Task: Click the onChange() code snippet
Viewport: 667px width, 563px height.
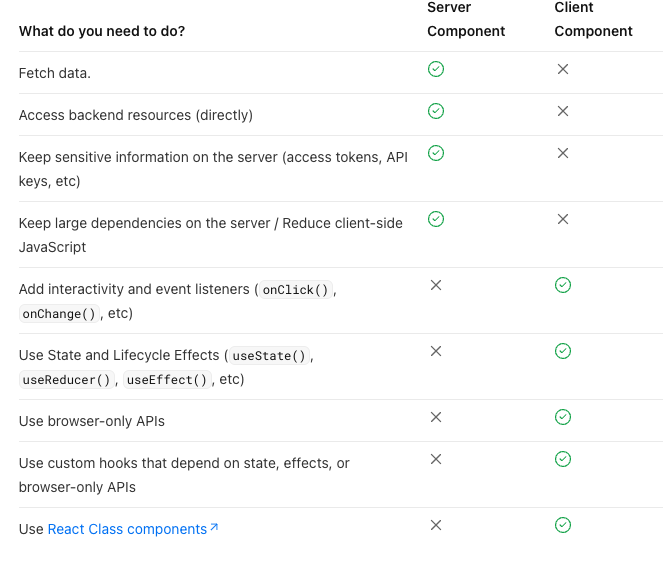Action: tap(58, 314)
